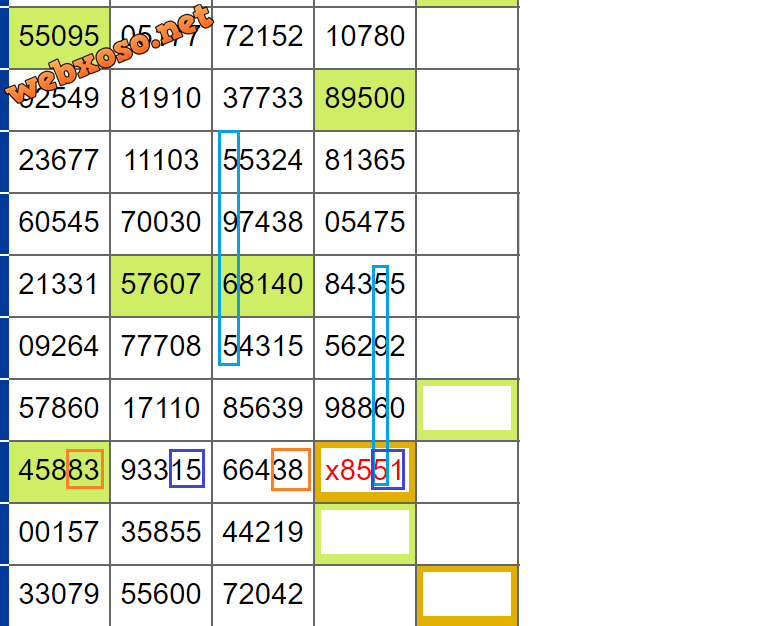
Task: Click the cell reading 81910
Action: click(161, 100)
